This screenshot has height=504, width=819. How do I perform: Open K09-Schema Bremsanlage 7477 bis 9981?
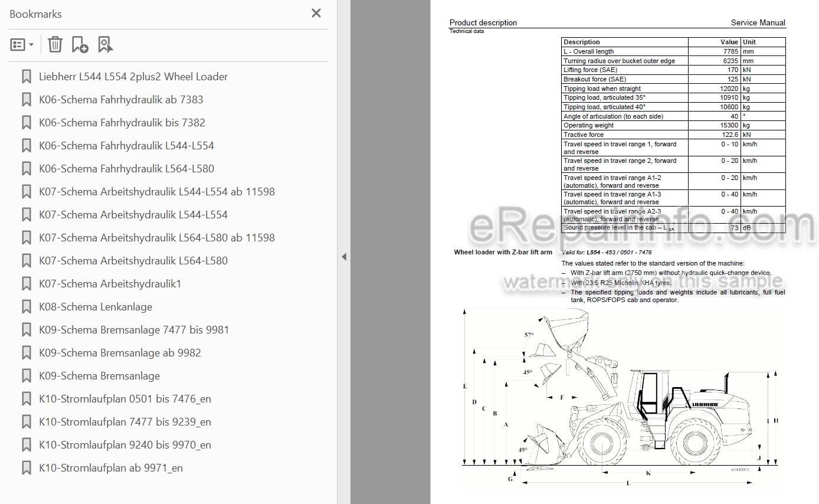pyautogui.click(x=134, y=330)
